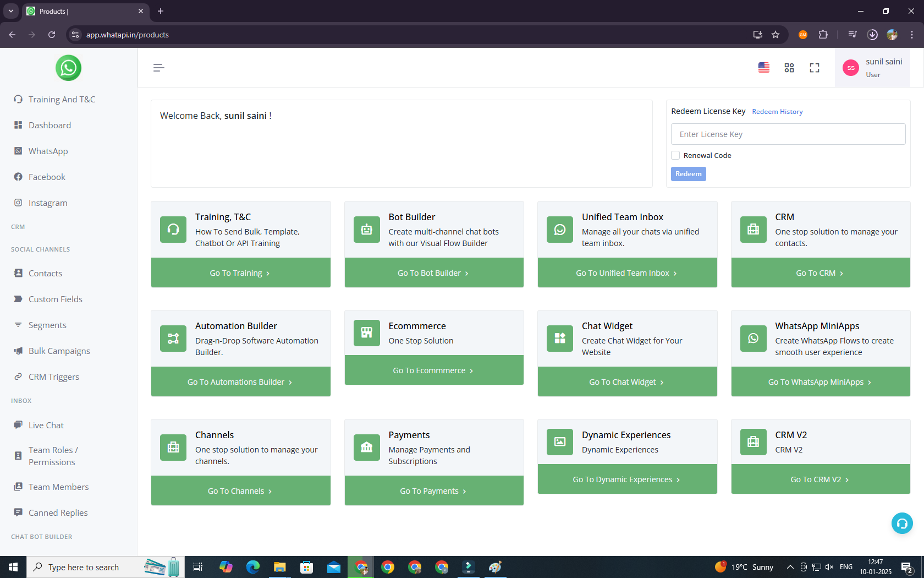Screen dimensions: 924x578
Task: Click Go To Dynamic Experiences button
Action: [628, 479]
